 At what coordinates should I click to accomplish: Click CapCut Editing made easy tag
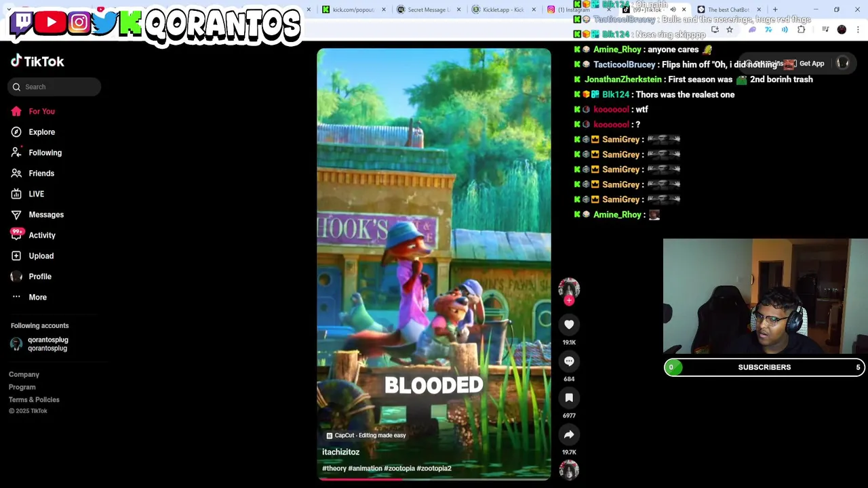pyautogui.click(x=366, y=436)
